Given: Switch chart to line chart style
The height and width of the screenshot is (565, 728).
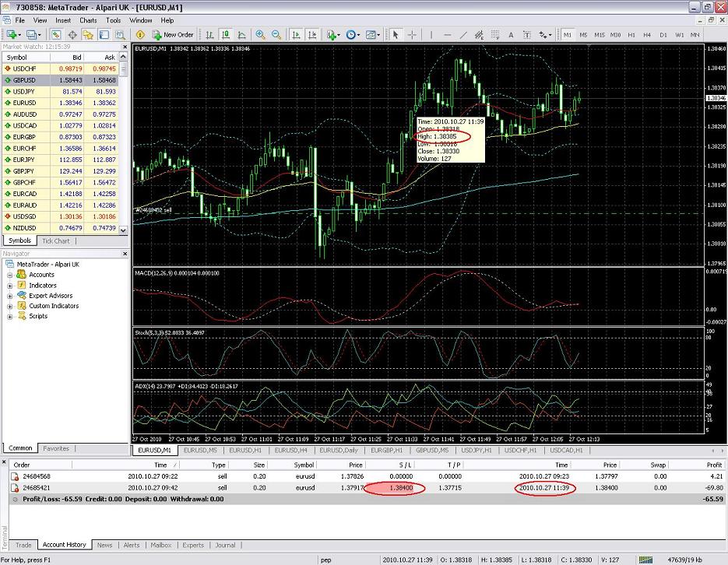Looking at the screenshot, I should click(242, 34).
